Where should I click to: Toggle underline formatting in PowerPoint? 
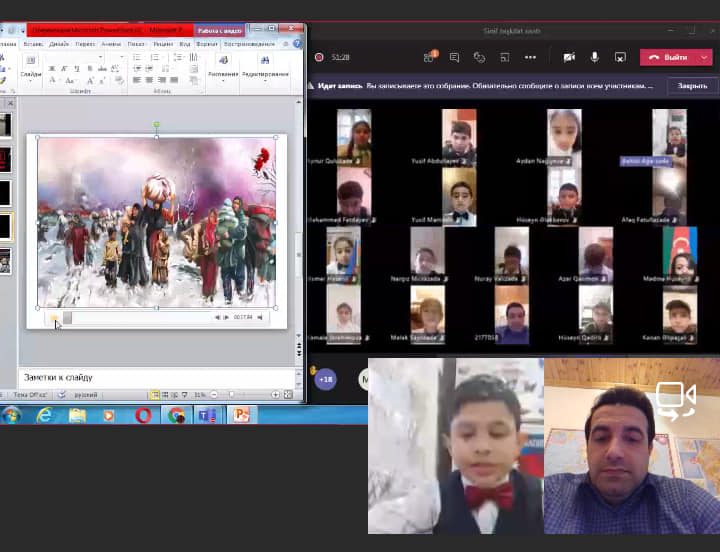(77, 68)
